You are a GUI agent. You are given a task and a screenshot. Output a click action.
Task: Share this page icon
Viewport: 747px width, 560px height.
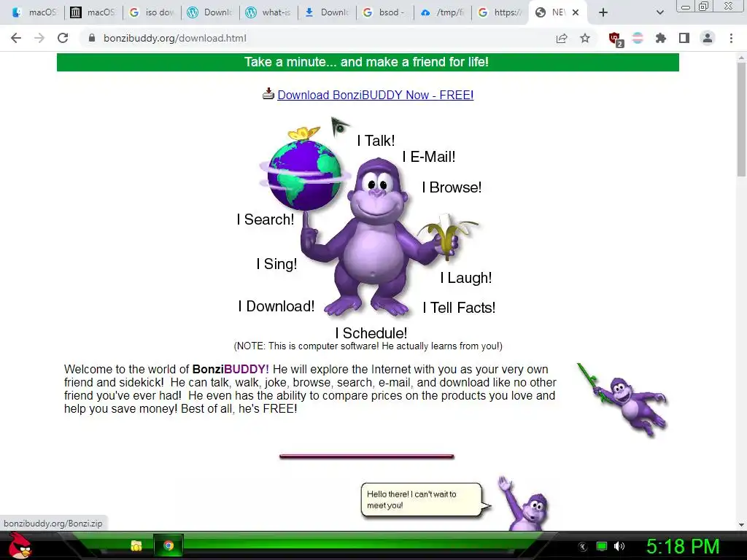(562, 38)
